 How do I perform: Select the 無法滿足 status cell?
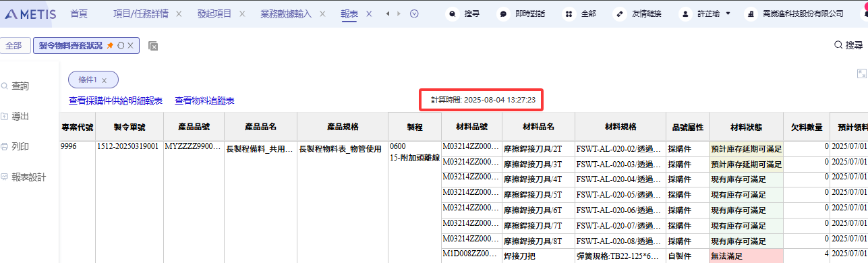(746, 256)
